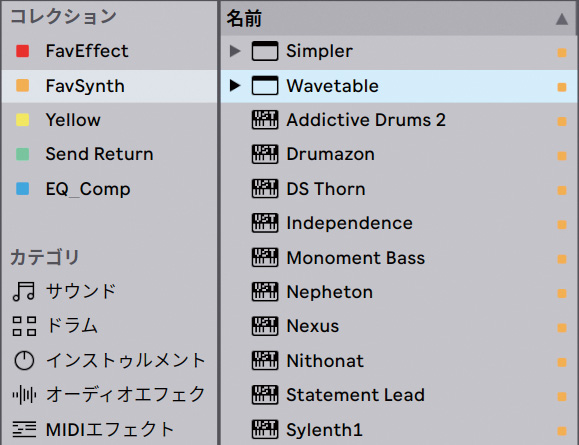Click the オーディオエフェクト waveform icon
579x445 pixels.
tap(24, 395)
